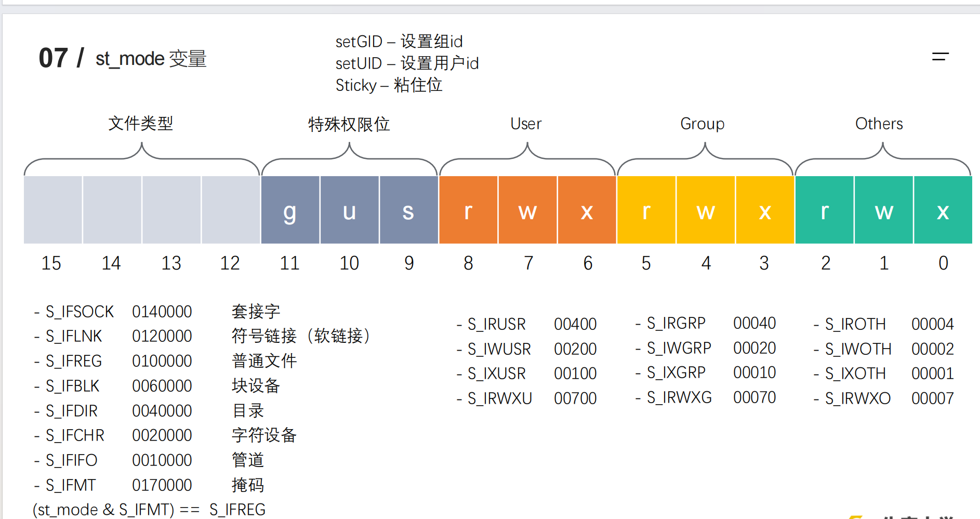Click the 'S_IXUSR' entry

(497, 374)
